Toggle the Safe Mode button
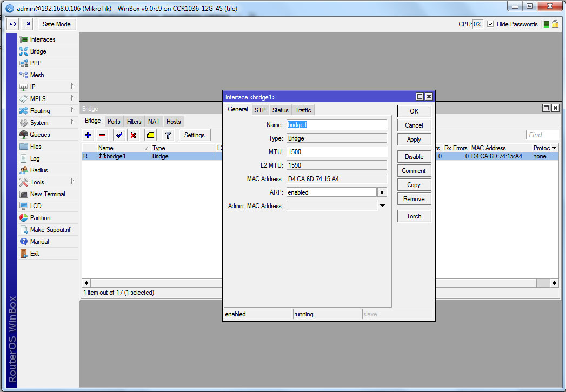Viewport: 566px width, 392px height. (56, 24)
